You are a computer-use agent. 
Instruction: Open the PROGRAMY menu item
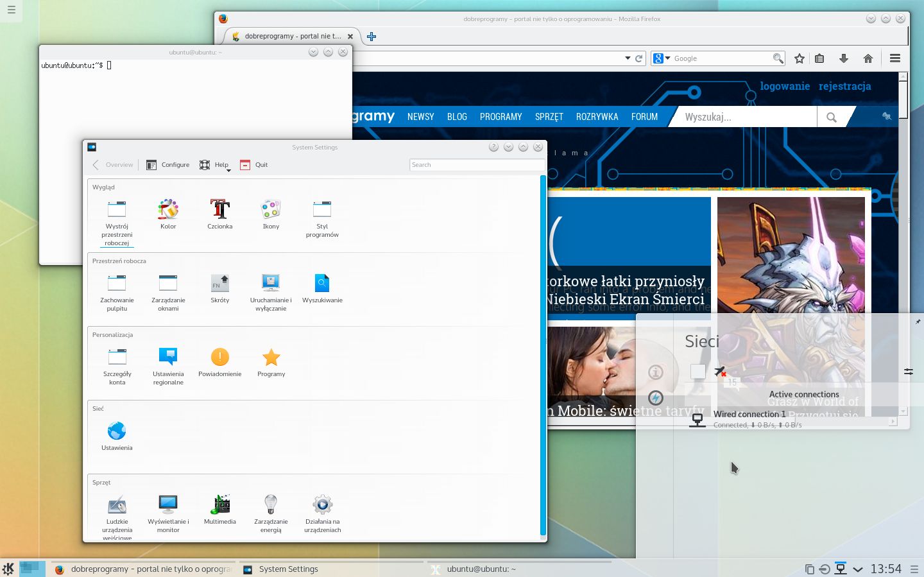tap(501, 117)
